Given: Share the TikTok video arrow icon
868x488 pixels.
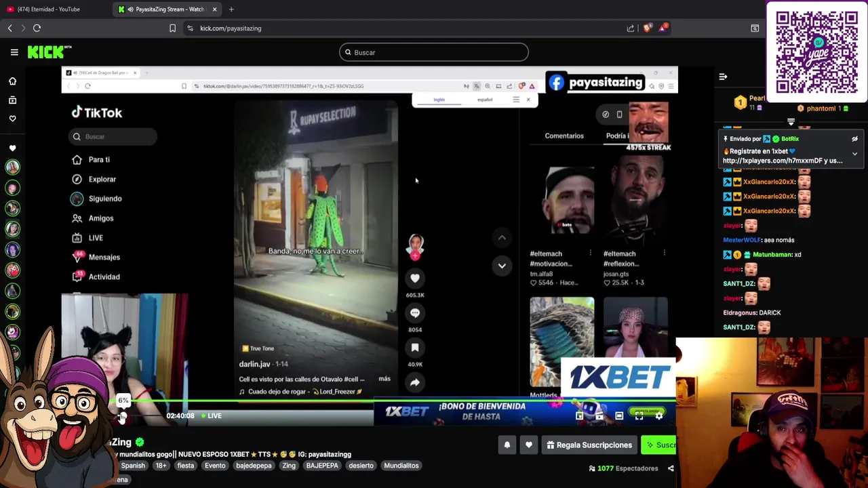Looking at the screenshot, I should tap(415, 382).
